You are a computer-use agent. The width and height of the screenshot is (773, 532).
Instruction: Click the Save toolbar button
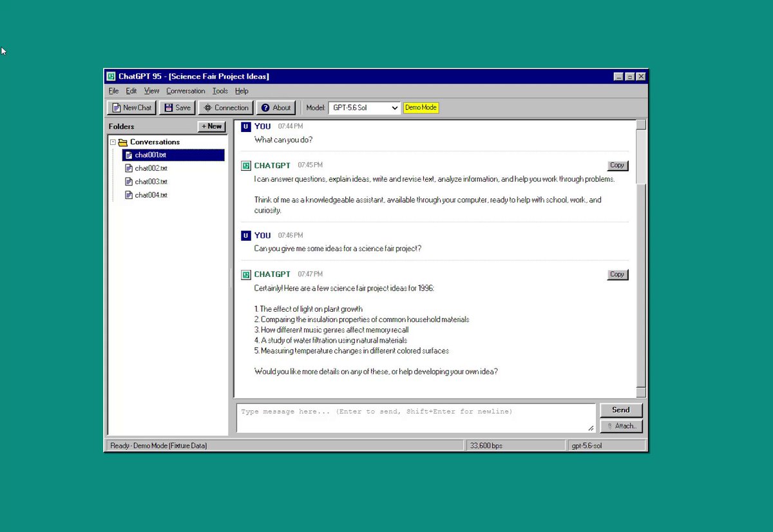point(177,108)
